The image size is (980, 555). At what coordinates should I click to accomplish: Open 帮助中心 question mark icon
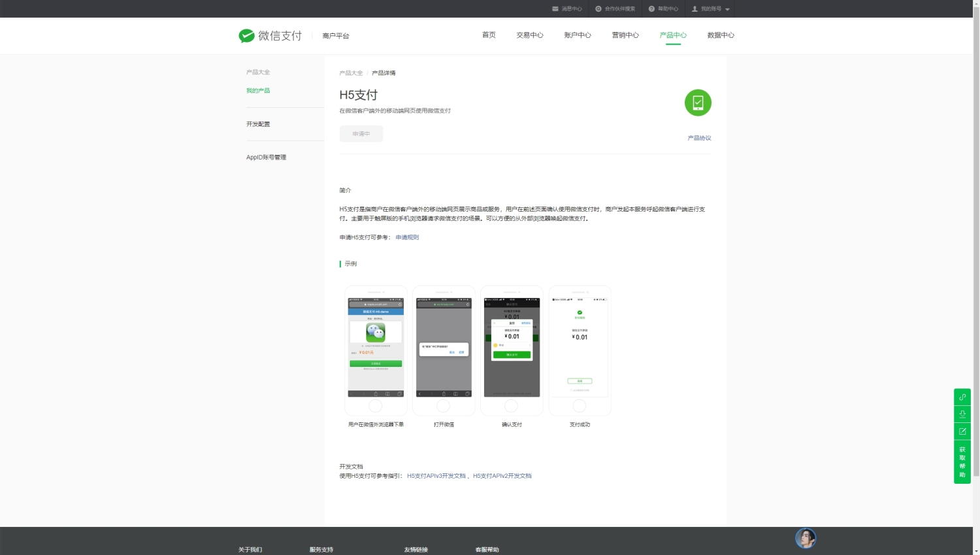tap(651, 9)
